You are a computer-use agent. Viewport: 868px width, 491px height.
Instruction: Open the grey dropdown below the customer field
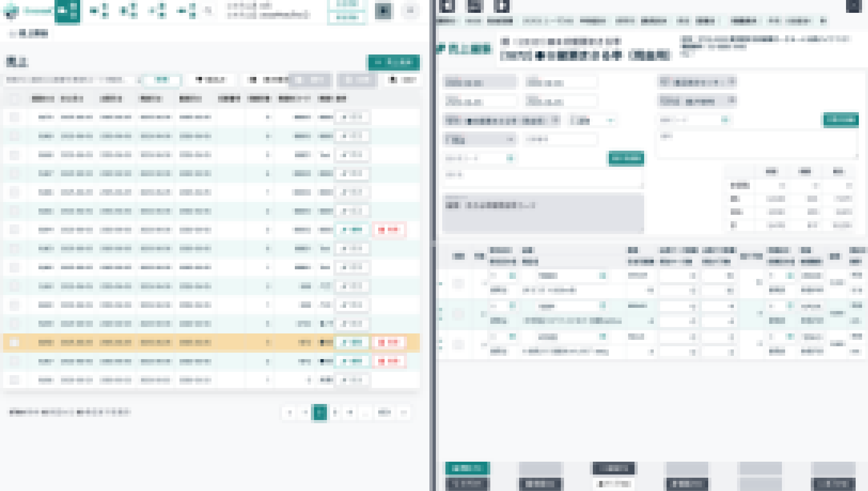pyautogui.click(x=480, y=139)
